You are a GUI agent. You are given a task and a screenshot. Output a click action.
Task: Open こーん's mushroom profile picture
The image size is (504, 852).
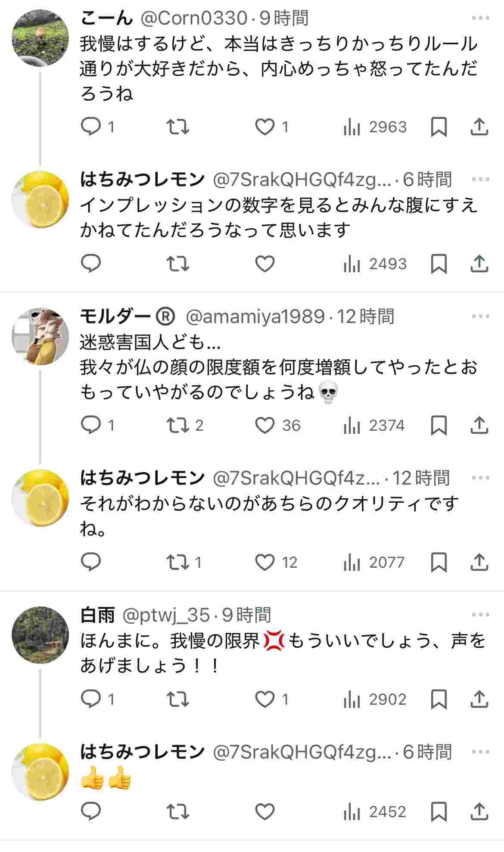(40, 38)
